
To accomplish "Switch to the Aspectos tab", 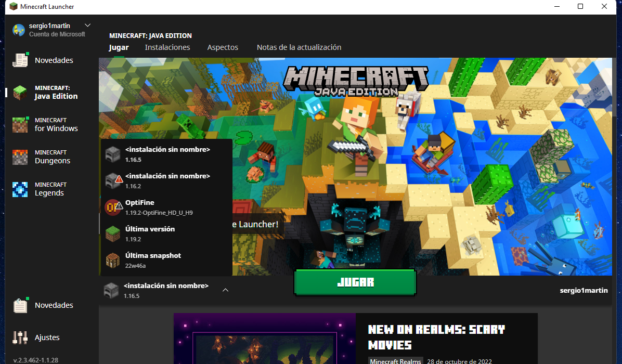I will click(x=223, y=47).
